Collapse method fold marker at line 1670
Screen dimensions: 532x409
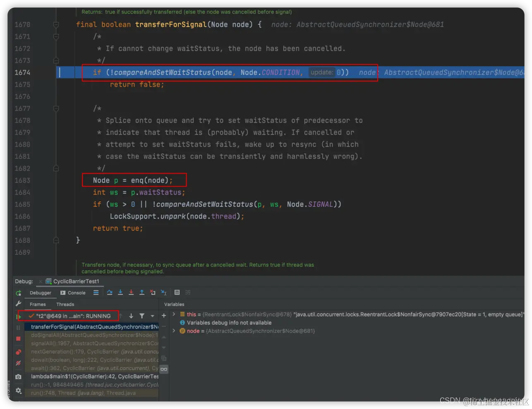[x=56, y=25]
